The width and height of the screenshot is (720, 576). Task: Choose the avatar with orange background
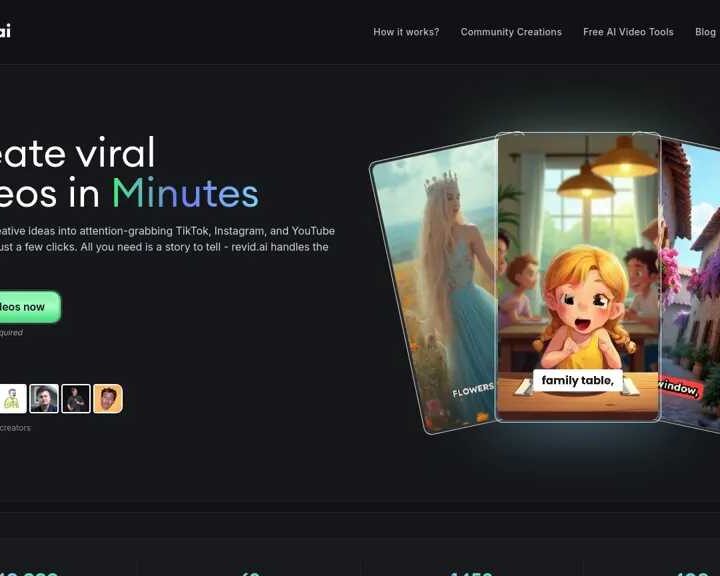pyautogui.click(x=108, y=399)
